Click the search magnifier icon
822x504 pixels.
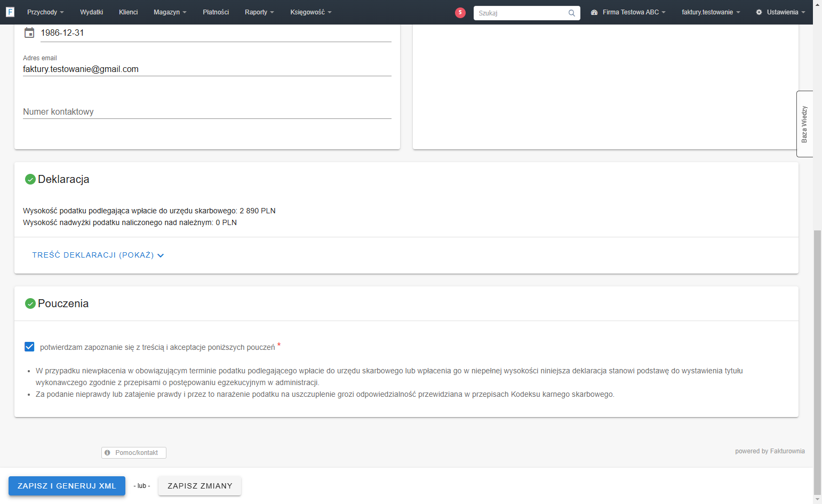[x=572, y=13]
